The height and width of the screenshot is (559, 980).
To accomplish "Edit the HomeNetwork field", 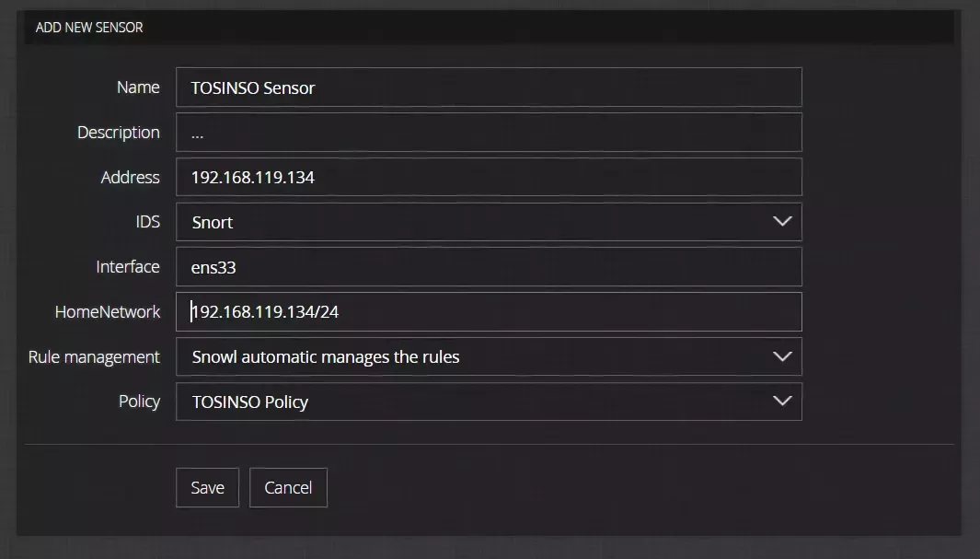I will point(489,312).
